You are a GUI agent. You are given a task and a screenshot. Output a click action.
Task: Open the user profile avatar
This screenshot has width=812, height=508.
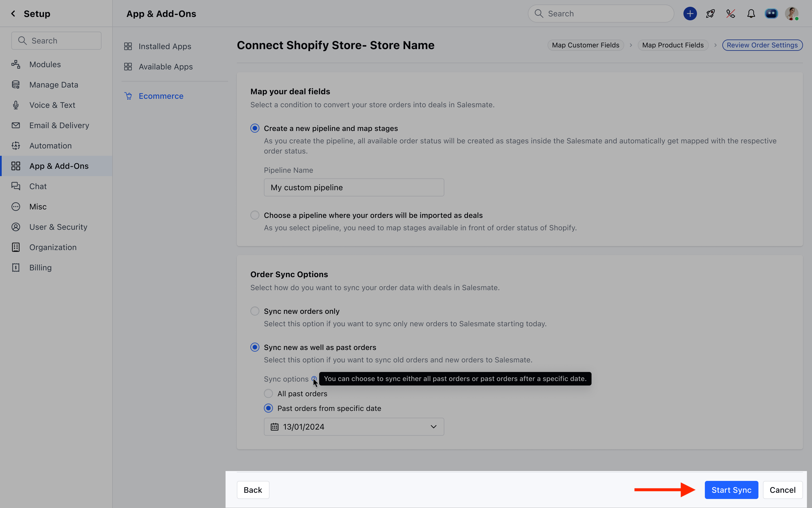(791, 14)
